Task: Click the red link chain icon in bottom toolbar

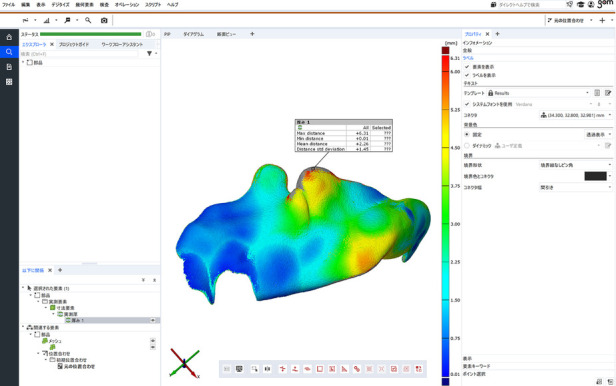Action: [x=357, y=369]
